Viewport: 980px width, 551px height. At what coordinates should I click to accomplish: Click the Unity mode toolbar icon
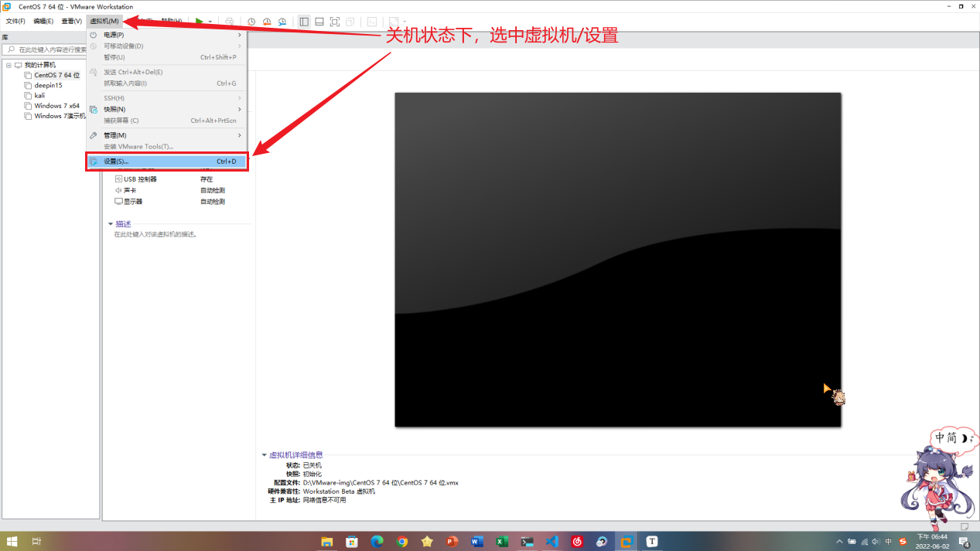(350, 22)
